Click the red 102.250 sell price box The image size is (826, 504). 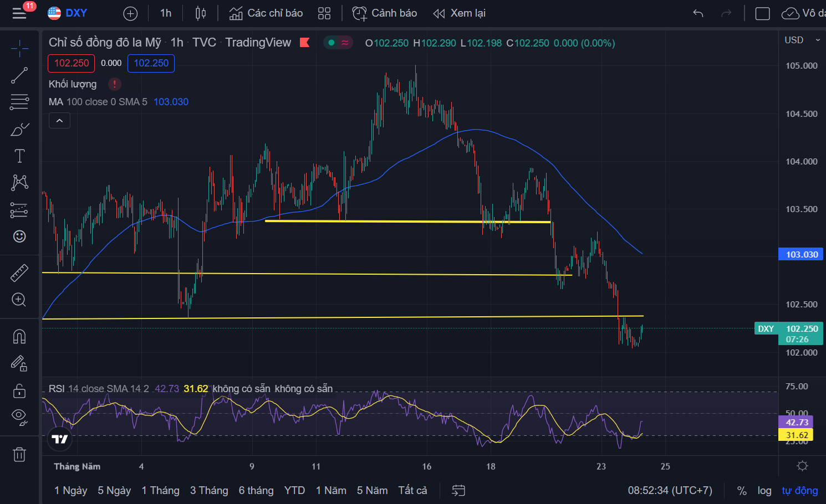72,63
